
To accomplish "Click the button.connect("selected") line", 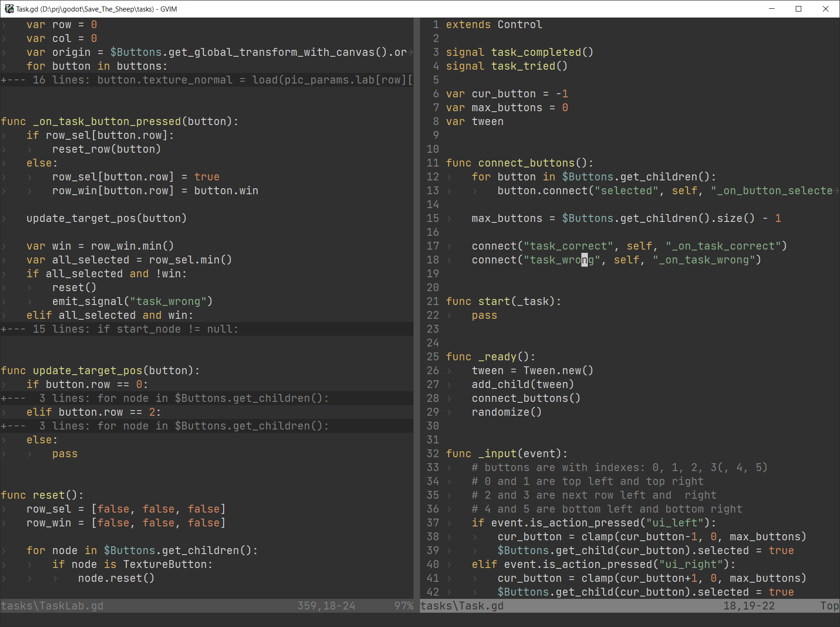I will pos(665,191).
